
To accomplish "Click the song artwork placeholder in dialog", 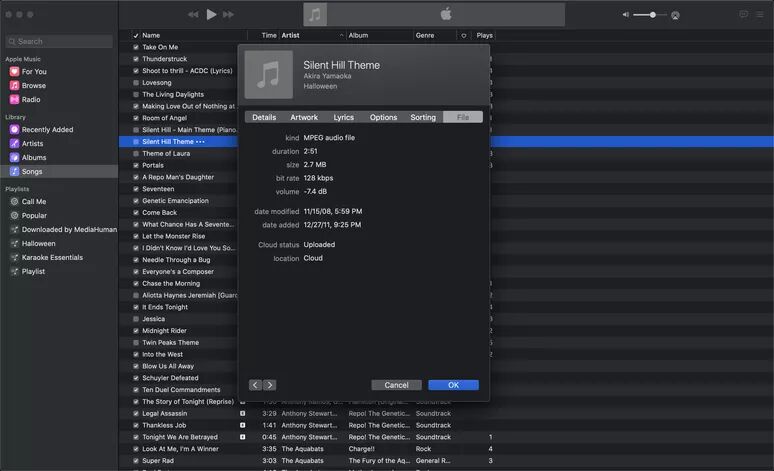I will pyautogui.click(x=269, y=75).
